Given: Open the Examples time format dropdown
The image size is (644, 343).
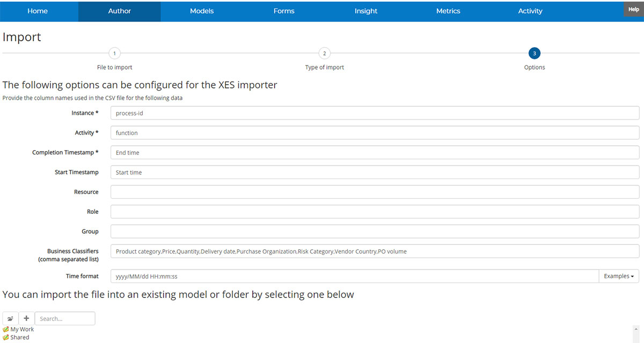Looking at the screenshot, I should tap(619, 276).
